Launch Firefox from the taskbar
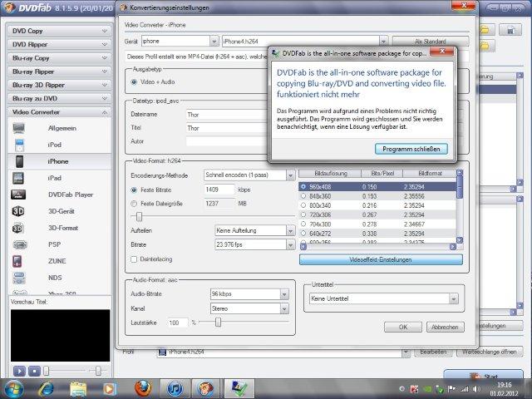Screen dimensions: 532x399 (142, 388)
